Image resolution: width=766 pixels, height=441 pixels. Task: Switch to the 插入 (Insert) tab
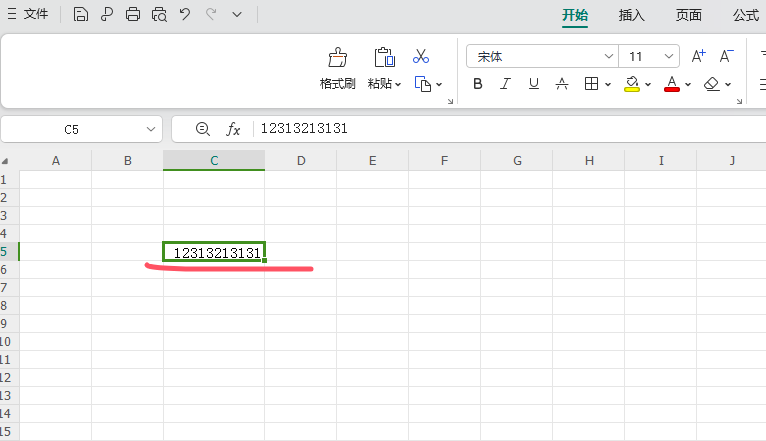[x=632, y=15]
